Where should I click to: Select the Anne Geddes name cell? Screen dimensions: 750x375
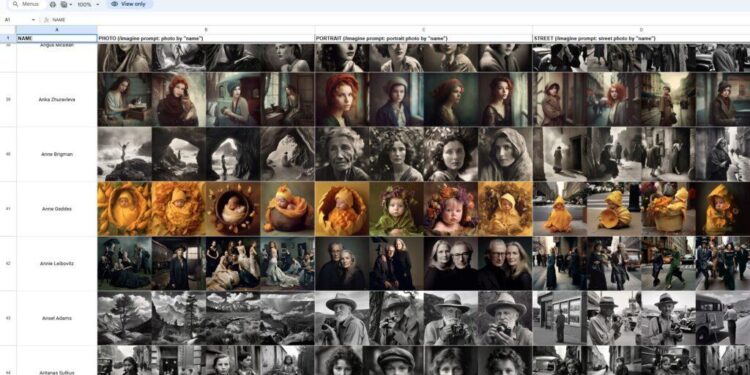point(57,209)
